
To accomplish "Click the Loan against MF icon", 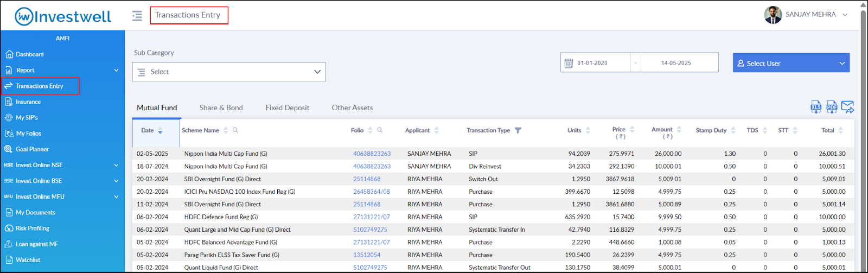I will coord(9,244).
